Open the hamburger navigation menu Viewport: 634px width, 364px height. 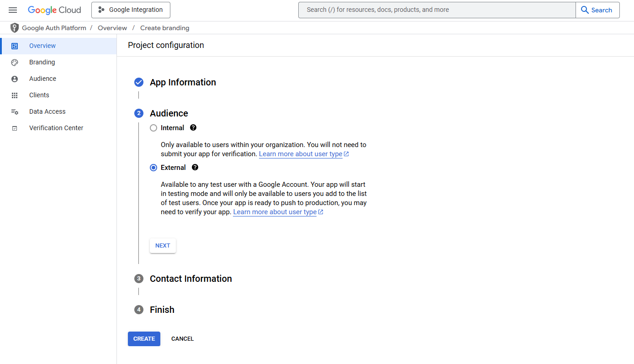[13, 10]
